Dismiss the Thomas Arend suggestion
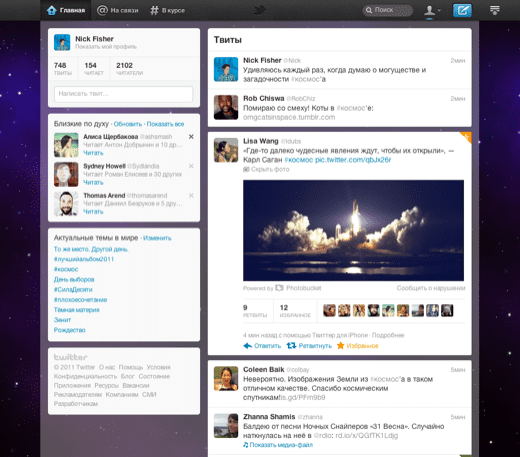Image resolution: width=520 pixels, height=457 pixels. point(191,195)
